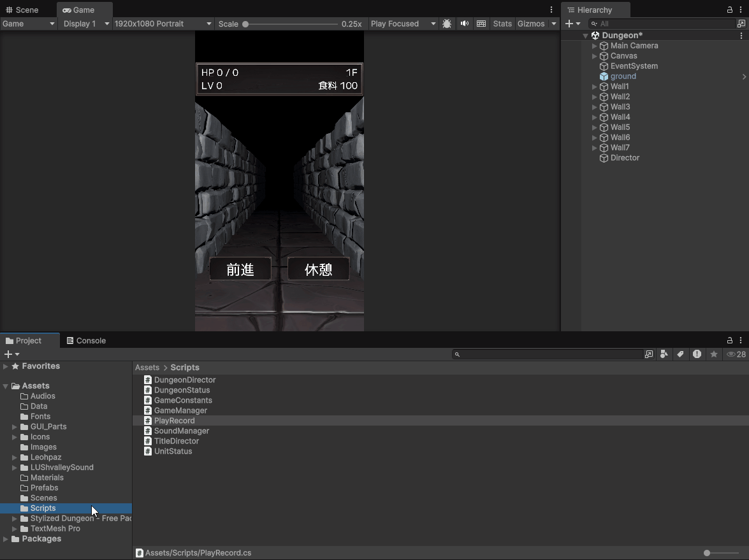Toggle the Stats overlay button
This screenshot has width=749, height=560.
tap(502, 24)
